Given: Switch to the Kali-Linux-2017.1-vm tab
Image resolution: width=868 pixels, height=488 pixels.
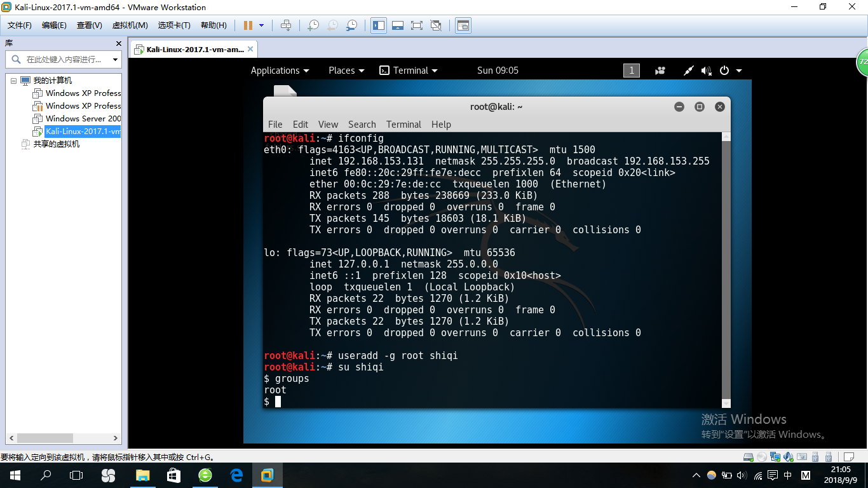Looking at the screenshot, I should point(193,50).
